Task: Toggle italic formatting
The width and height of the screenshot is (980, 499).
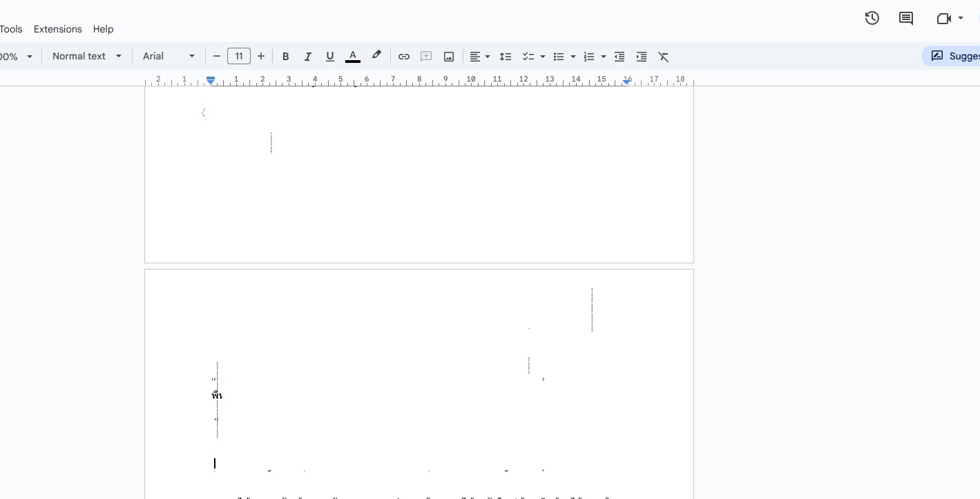Action: pyautogui.click(x=307, y=56)
